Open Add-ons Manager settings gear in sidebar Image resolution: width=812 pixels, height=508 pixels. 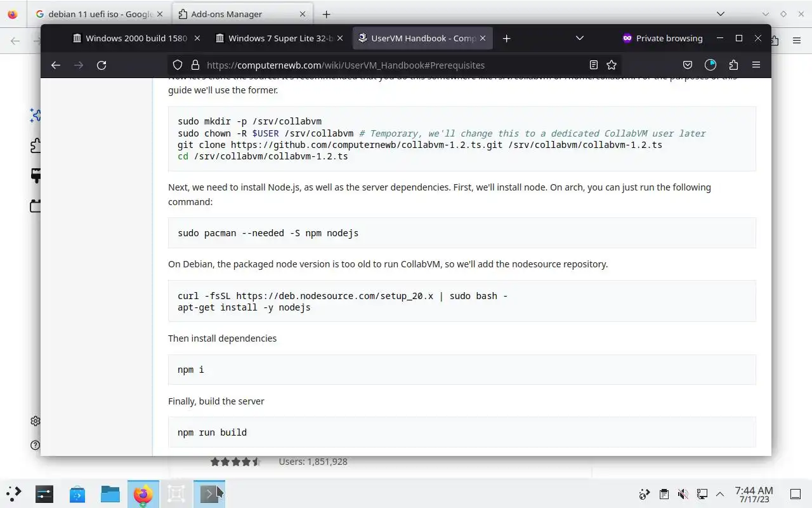36,421
